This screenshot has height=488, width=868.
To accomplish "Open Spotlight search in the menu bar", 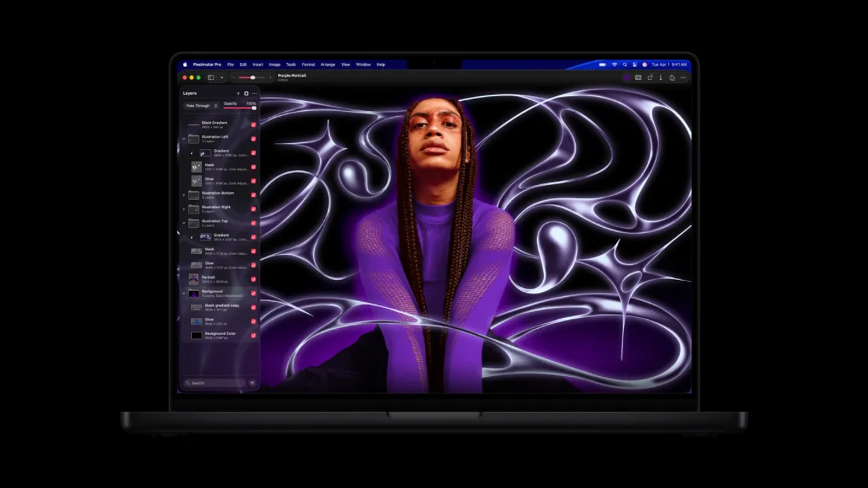I will 625,64.
